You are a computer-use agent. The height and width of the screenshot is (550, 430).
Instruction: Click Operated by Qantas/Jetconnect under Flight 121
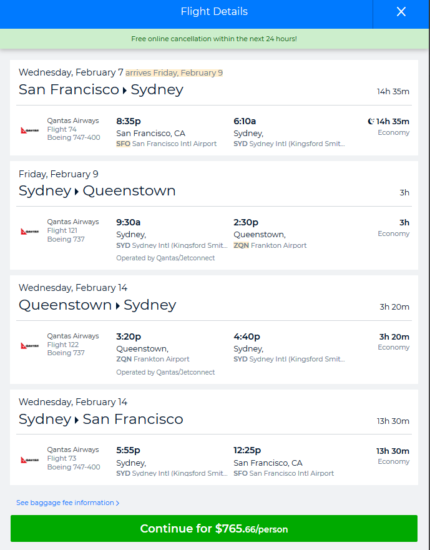[x=166, y=258]
